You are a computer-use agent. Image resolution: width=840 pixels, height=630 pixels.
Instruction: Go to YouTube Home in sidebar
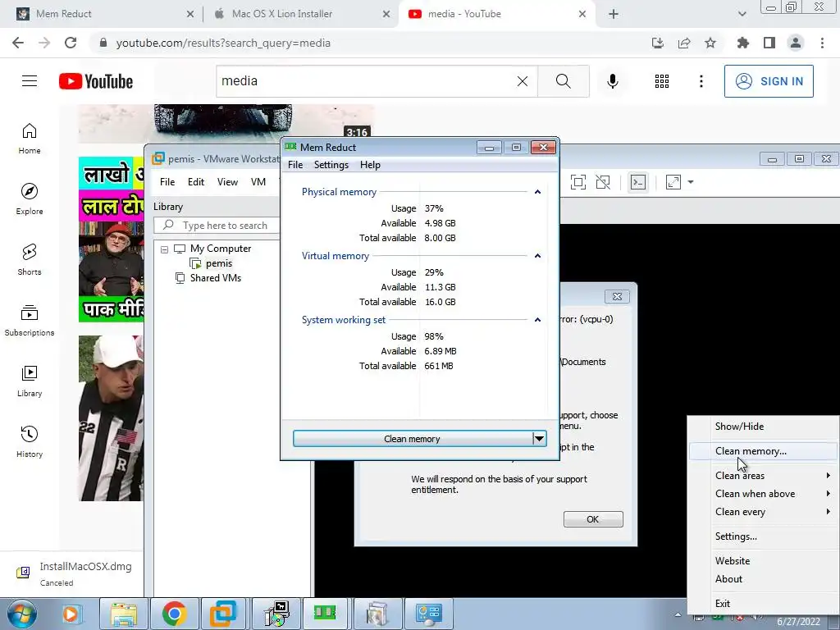(x=30, y=138)
